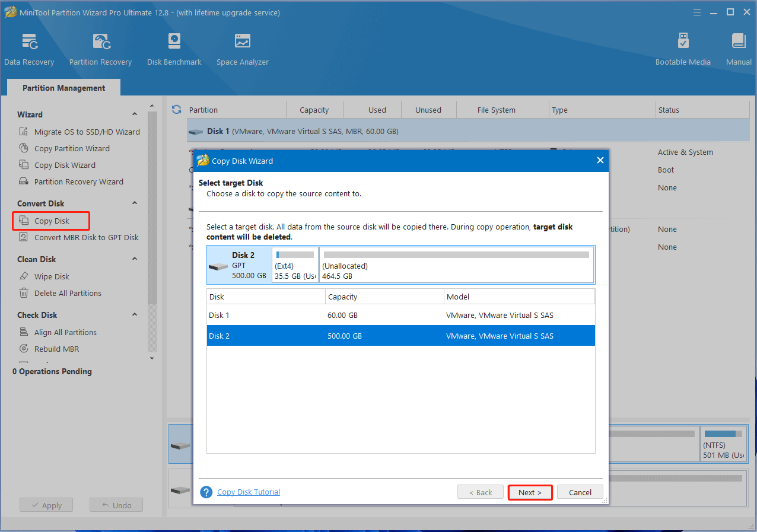Click the Undo button

[x=116, y=505]
